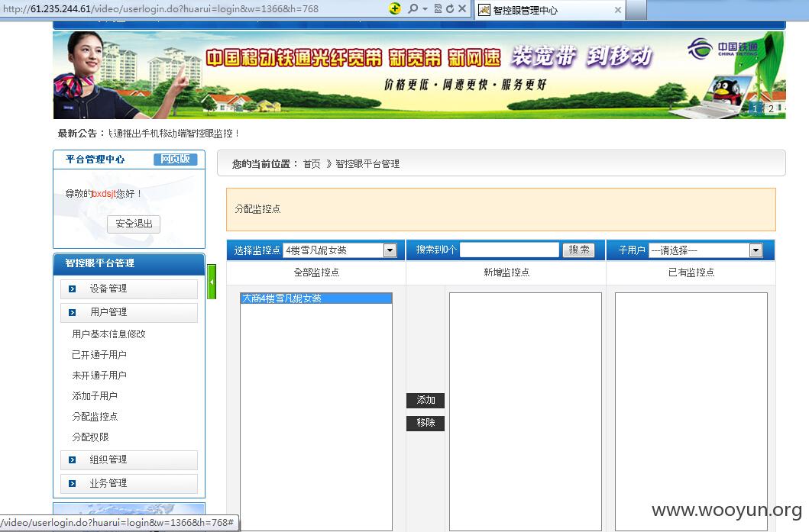Open 未开通子用户 list
809x532 pixels.
pyautogui.click(x=99, y=376)
